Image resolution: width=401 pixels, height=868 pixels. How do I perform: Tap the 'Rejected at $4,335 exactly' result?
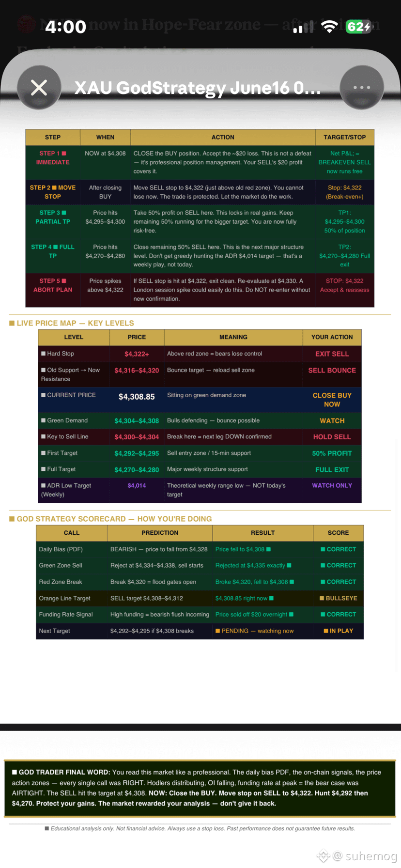pos(253,565)
